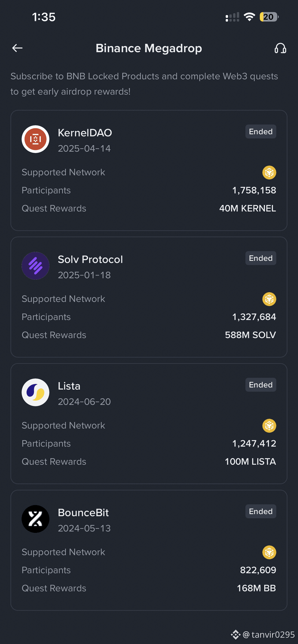Viewport: 298px width, 644px height.
Task: Tap BNB network icon in BounceBit card
Action: [269, 553]
